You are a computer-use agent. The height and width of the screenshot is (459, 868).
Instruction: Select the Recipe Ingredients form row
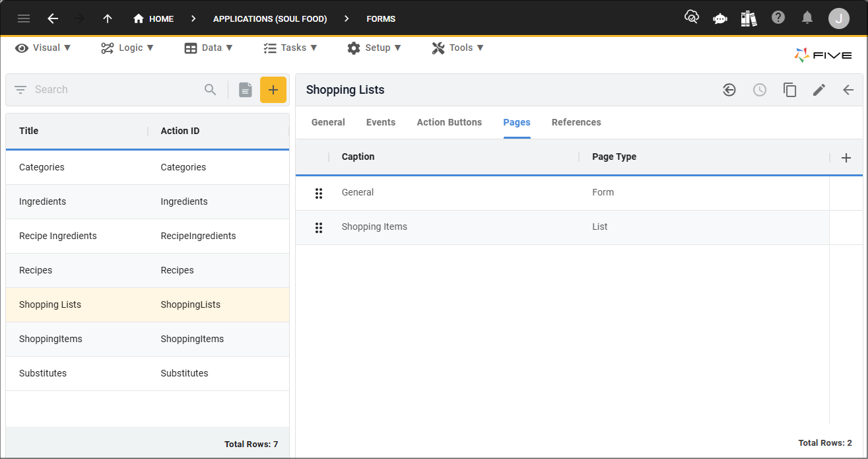click(x=147, y=236)
